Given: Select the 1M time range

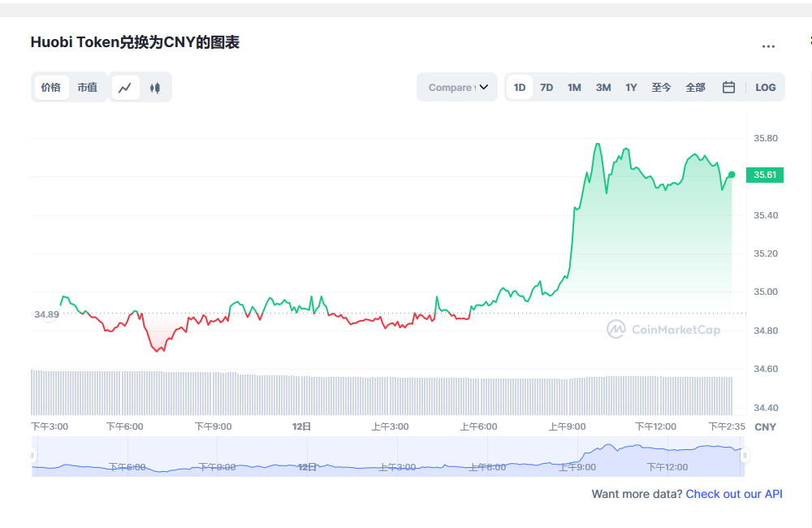Looking at the screenshot, I should (x=574, y=87).
